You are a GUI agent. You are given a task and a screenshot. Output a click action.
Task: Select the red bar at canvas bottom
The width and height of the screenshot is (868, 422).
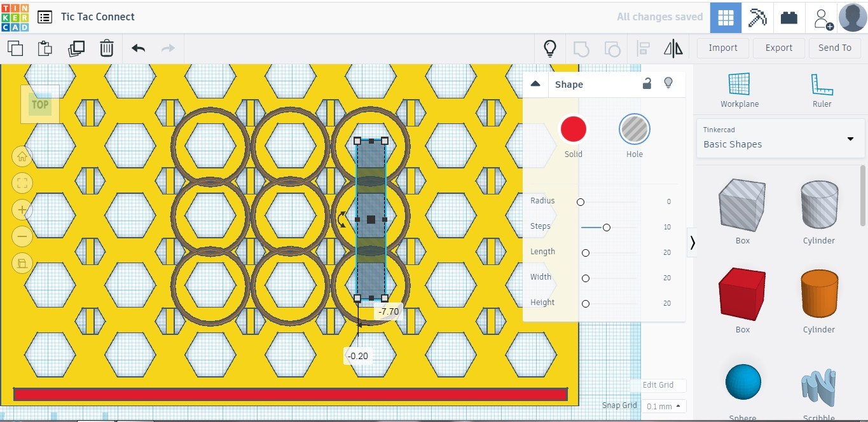click(x=290, y=394)
